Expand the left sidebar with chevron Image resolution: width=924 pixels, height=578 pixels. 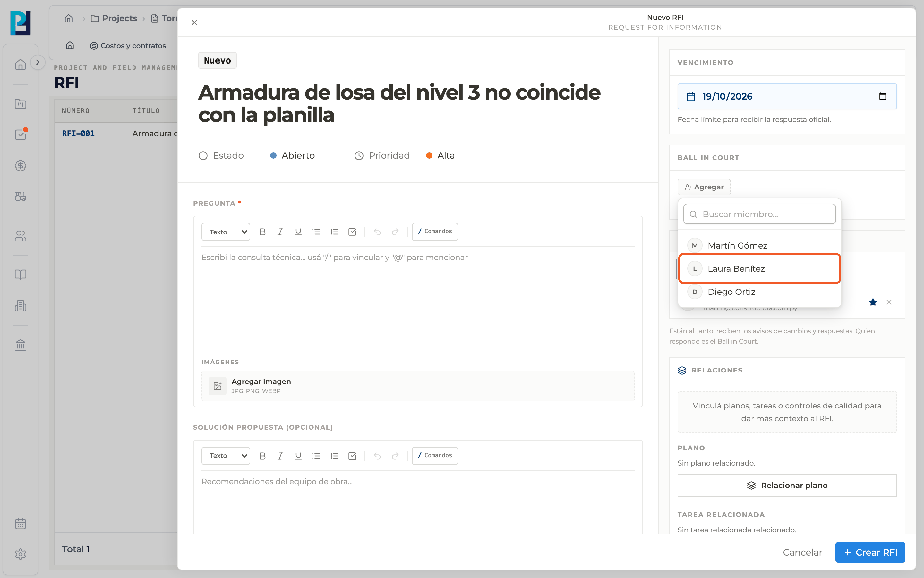coord(38,62)
